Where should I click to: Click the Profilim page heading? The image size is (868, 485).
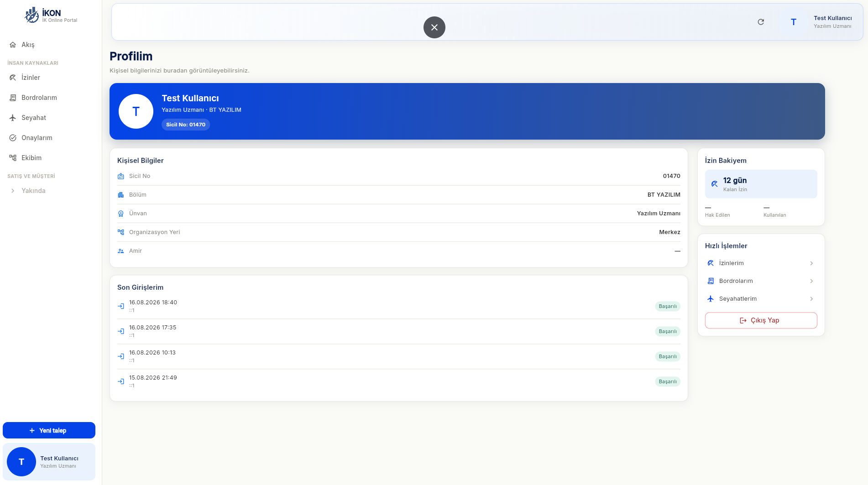coord(131,56)
